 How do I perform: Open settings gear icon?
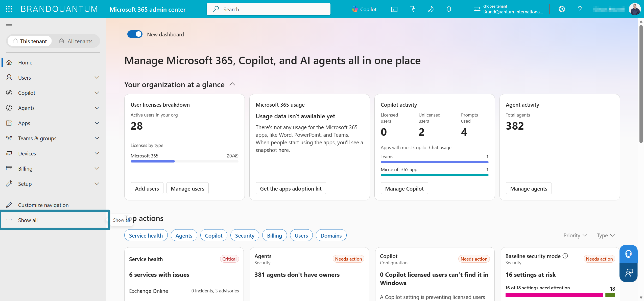coord(562,9)
